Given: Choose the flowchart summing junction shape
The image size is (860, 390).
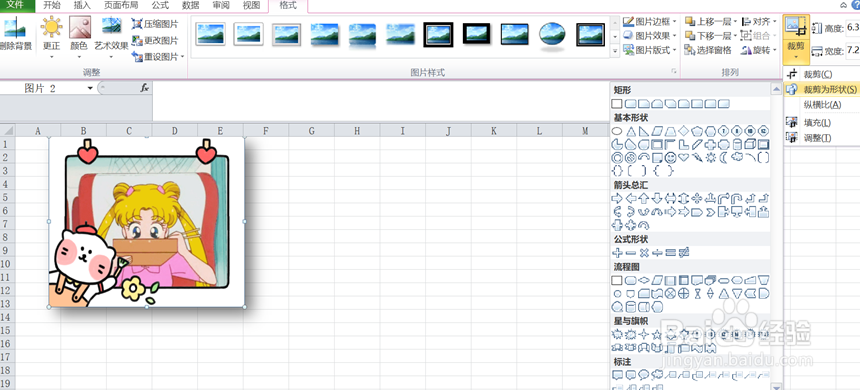Looking at the screenshot, I should [x=670, y=293].
